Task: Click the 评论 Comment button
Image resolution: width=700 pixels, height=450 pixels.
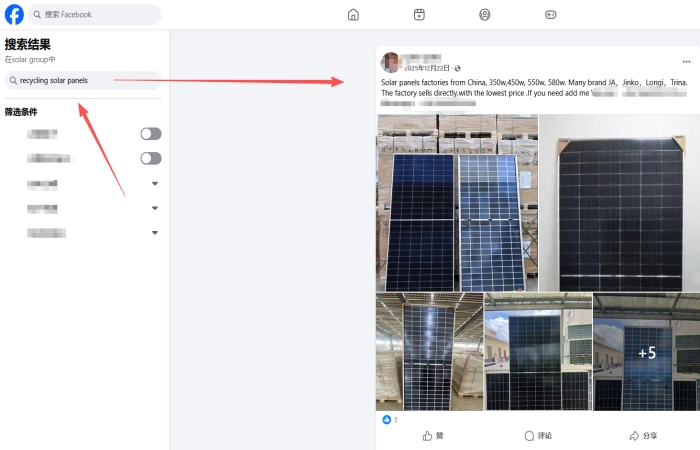Action: [x=538, y=436]
